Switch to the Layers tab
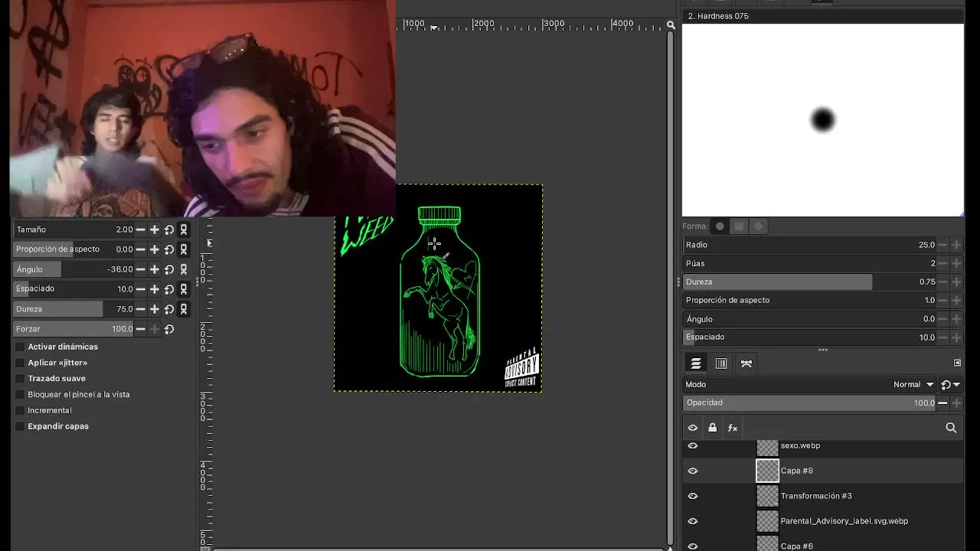This screenshot has width=980, height=551. (696, 364)
